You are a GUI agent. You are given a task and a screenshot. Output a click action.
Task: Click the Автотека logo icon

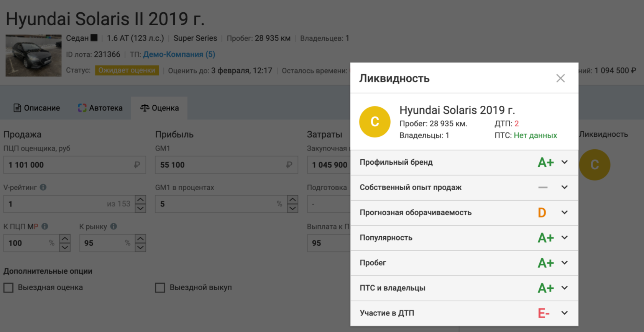[82, 108]
